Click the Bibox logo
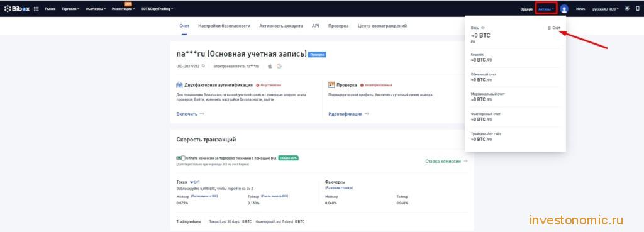This screenshot has height=232, width=644. pyautogui.click(x=17, y=9)
